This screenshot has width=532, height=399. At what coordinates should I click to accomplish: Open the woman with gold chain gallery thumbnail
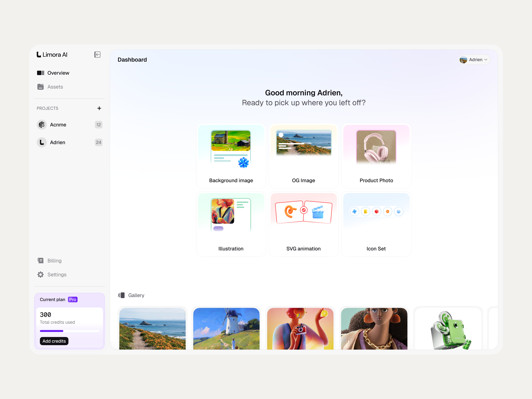pos(374,329)
